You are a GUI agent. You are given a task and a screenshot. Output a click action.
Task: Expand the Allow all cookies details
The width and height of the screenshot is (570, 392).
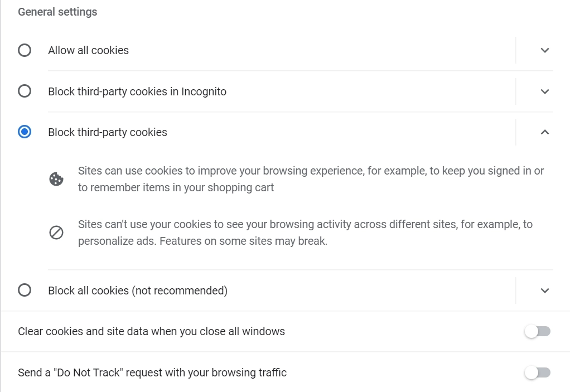545,50
